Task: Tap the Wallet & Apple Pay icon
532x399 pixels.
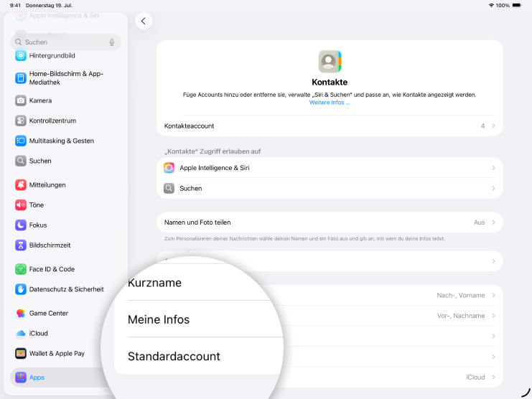Action: (x=21, y=354)
